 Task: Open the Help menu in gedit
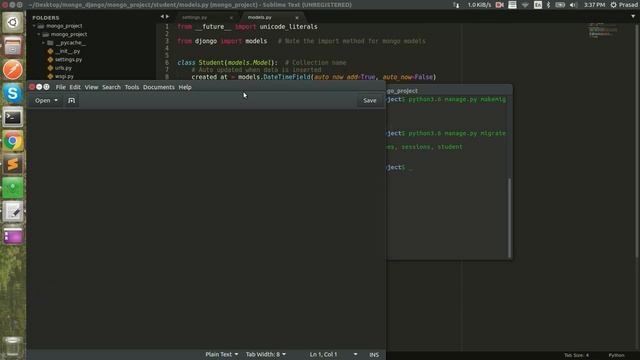click(x=185, y=87)
